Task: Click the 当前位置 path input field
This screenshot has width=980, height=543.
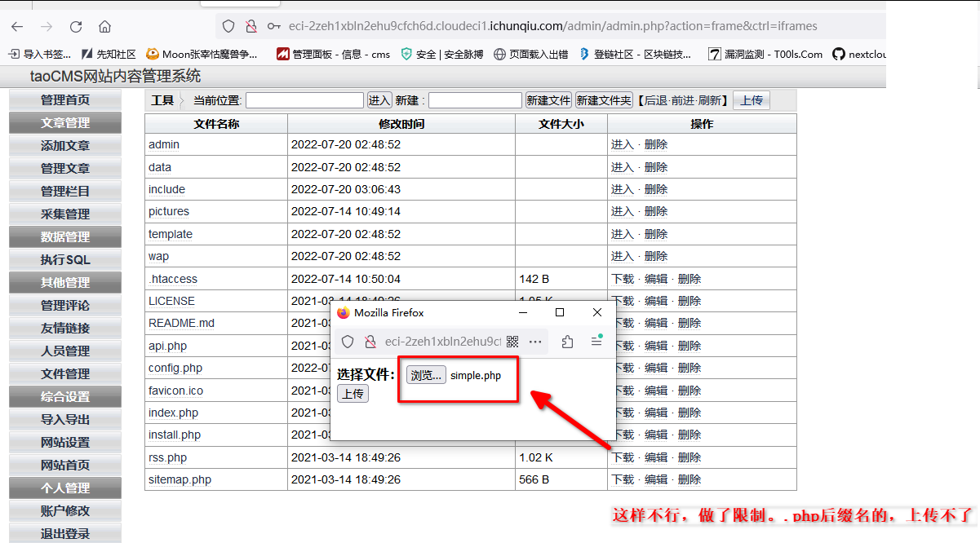Action: [304, 100]
